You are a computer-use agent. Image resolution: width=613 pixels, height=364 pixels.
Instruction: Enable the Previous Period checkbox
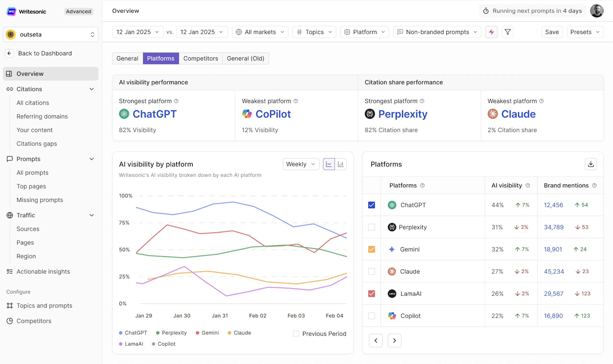(x=296, y=334)
